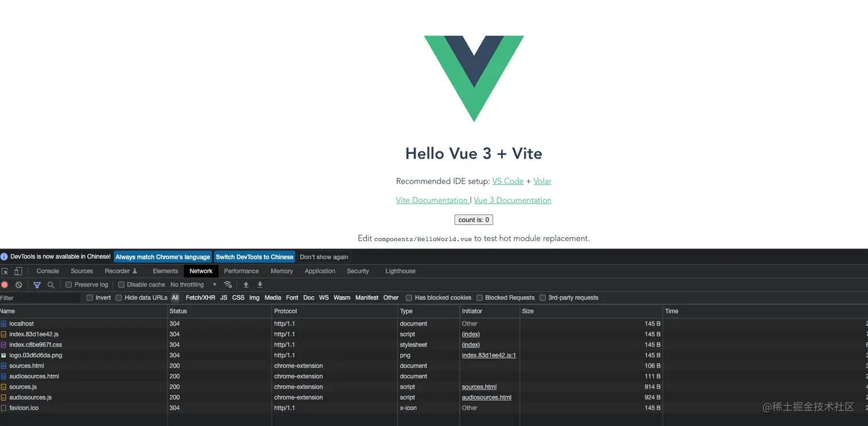Click Always match Chrome's language button
868x426 pixels.
(162, 257)
